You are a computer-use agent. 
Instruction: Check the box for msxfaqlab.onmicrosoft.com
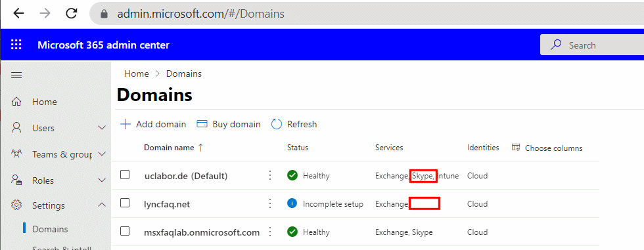click(125, 231)
